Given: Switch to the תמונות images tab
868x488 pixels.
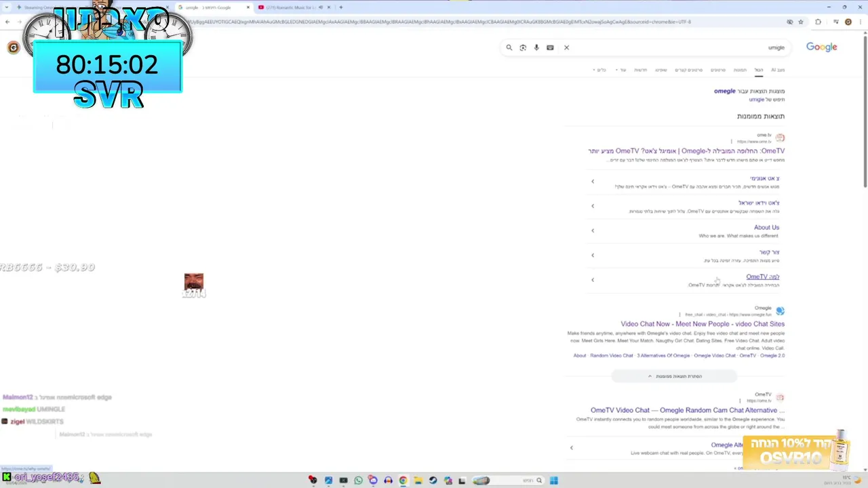Looking at the screenshot, I should tap(740, 70).
